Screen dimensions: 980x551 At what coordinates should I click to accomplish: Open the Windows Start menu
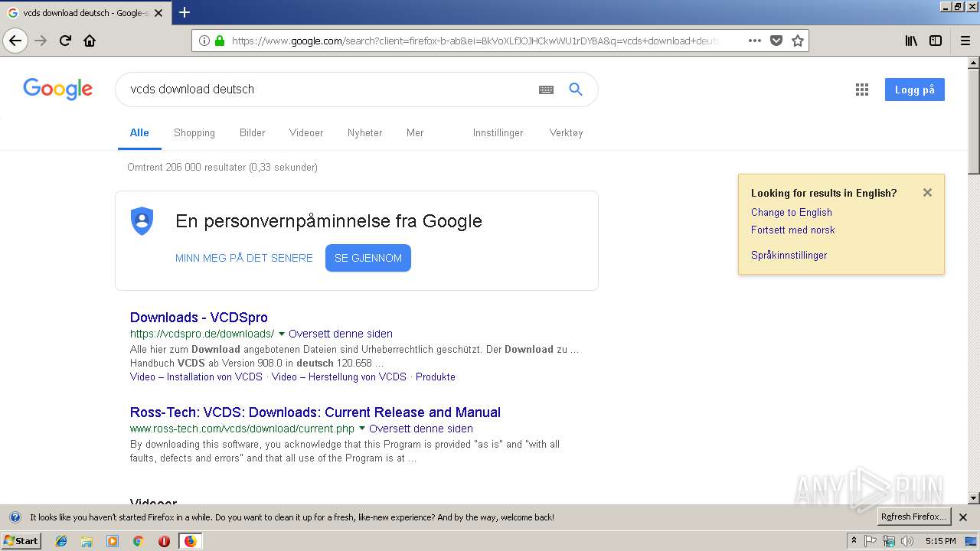(x=21, y=541)
